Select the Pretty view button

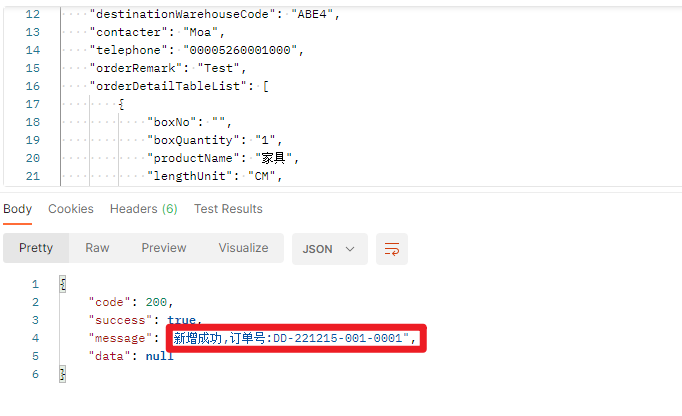36,248
